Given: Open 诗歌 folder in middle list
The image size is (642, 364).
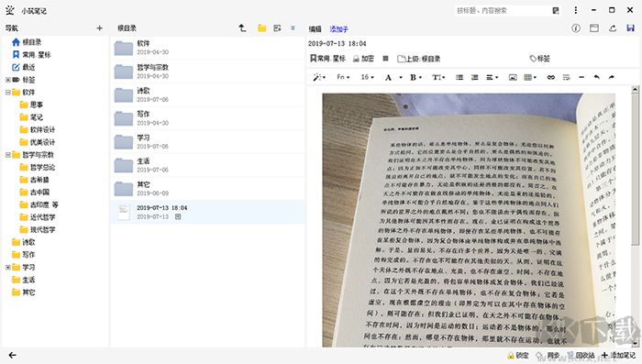Looking at the screenshot, I should coord(207,94).
